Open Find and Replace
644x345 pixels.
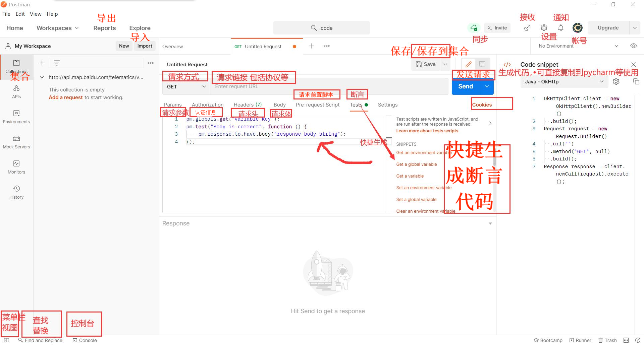(x=40, y=340)
